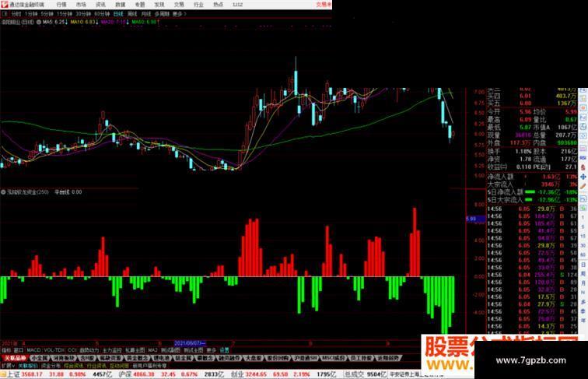Expand 更多 in the period bar
588x379 pixels.
[179, 14]
